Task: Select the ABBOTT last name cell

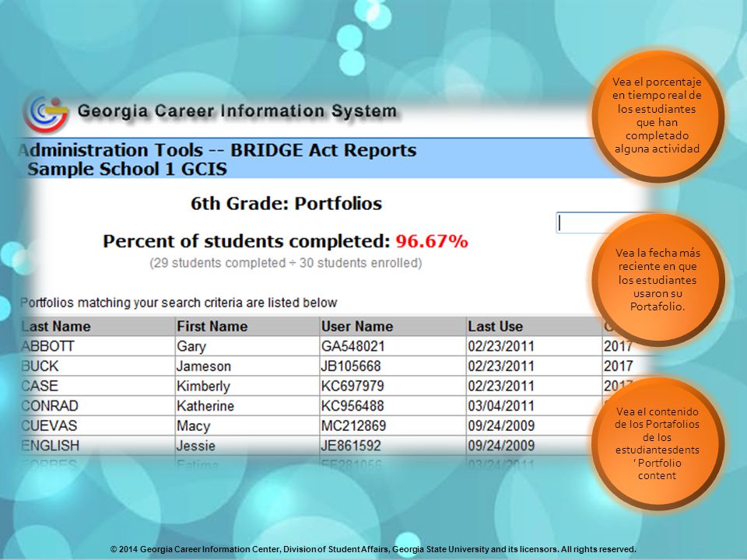Action: pyautogui.click(x=47, y=346)
